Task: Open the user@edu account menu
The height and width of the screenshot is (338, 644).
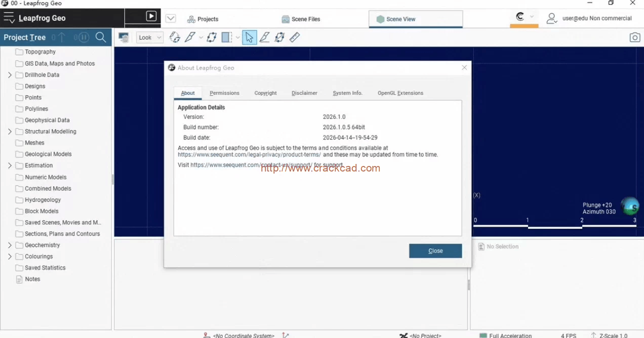Action: click(589, 18)
